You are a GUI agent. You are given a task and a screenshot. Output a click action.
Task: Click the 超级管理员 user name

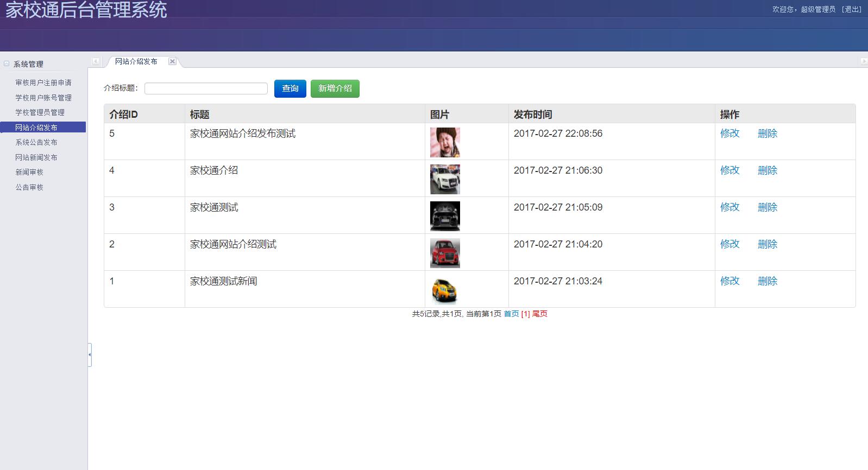pos(818,9)
